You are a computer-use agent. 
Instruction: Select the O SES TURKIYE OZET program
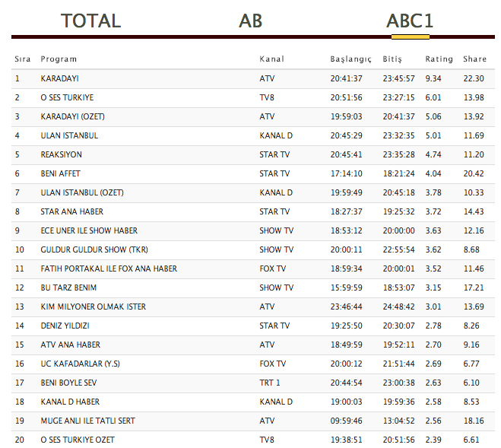coord(78,440)
